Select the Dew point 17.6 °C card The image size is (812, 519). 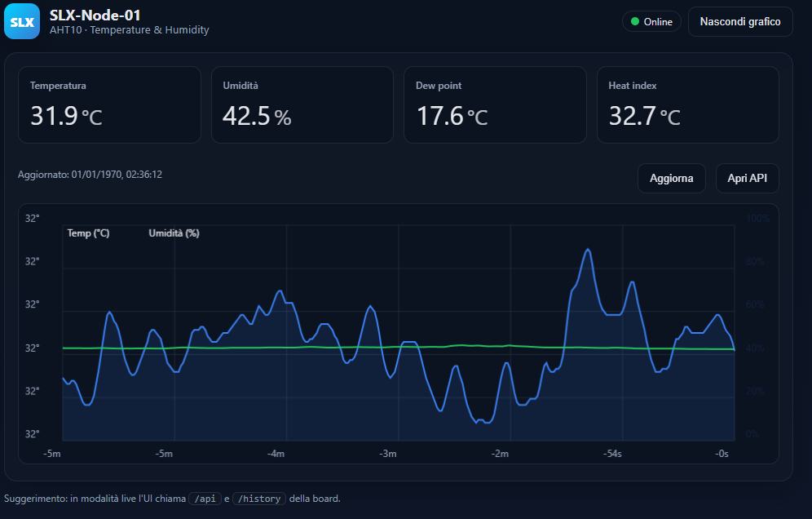pos(495,104)
